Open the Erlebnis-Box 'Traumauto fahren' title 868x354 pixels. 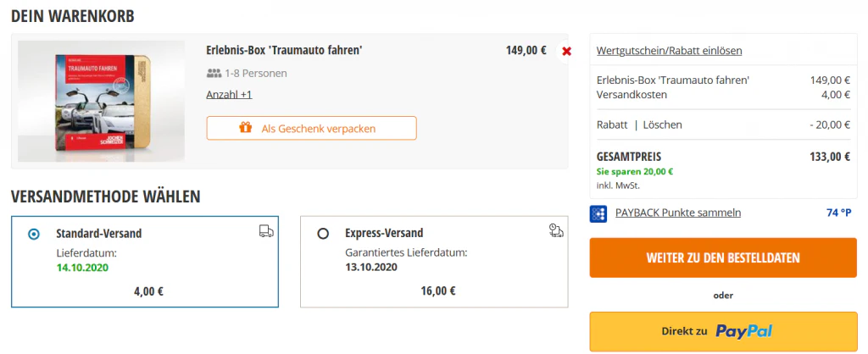pyautogui.click(x=284, y=50)
